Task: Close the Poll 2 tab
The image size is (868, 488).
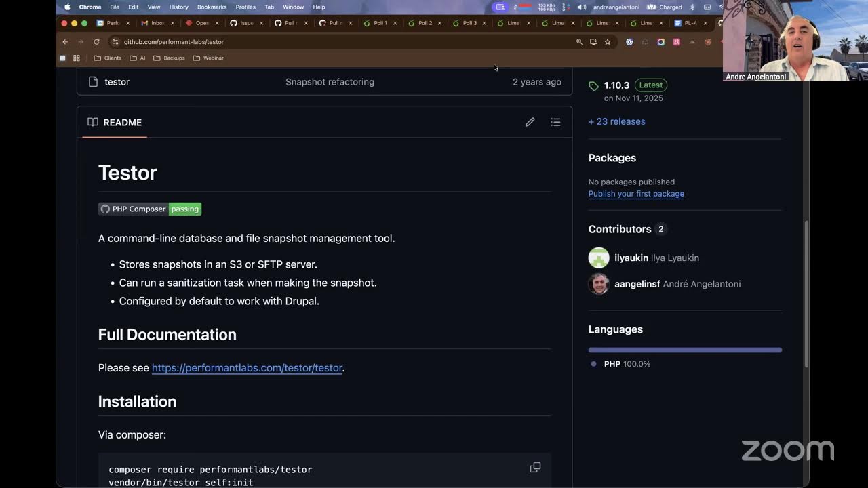Action: 439,23
